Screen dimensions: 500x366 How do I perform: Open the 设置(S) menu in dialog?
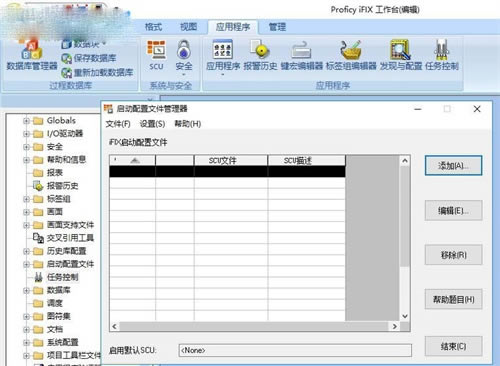[x=152, y=124]
